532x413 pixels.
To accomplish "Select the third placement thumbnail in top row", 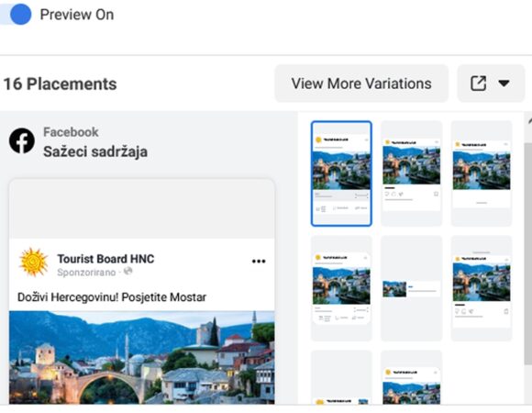I will pyautogui.click(x=482, y=173).
